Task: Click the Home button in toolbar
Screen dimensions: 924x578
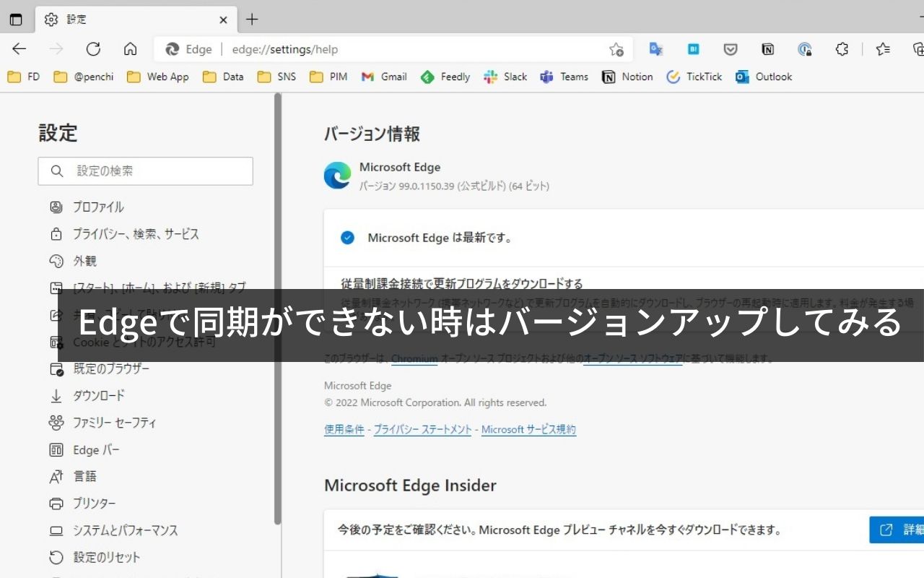Action: (x=130, y=49)
